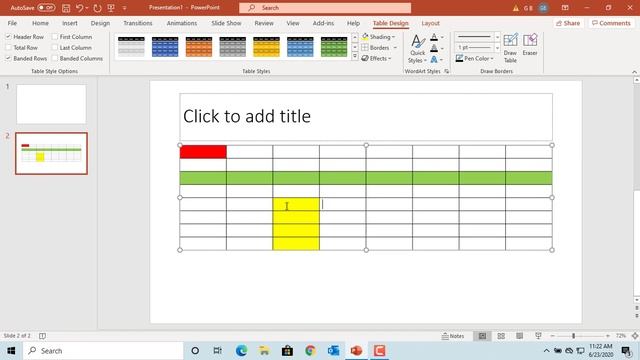Switch to the Design tab
Screen dimensions: 640x360
click(100, 23)
